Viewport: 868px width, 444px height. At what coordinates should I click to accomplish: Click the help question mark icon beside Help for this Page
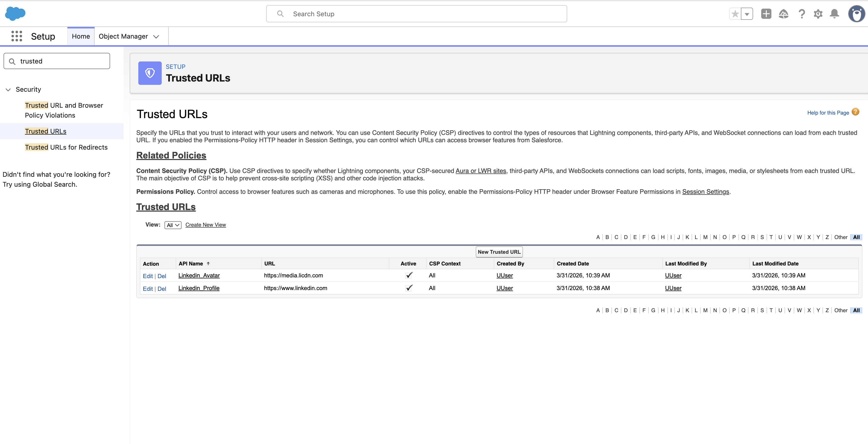click(x=855, y=112)
